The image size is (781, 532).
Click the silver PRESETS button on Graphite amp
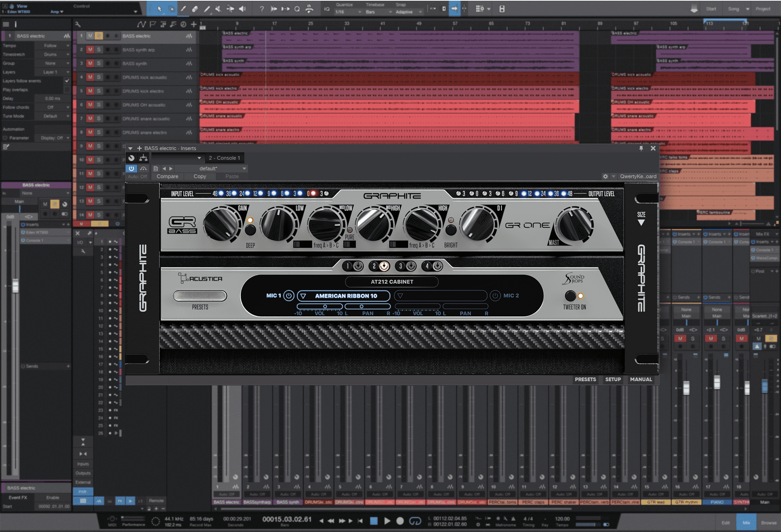coord(200,296)
